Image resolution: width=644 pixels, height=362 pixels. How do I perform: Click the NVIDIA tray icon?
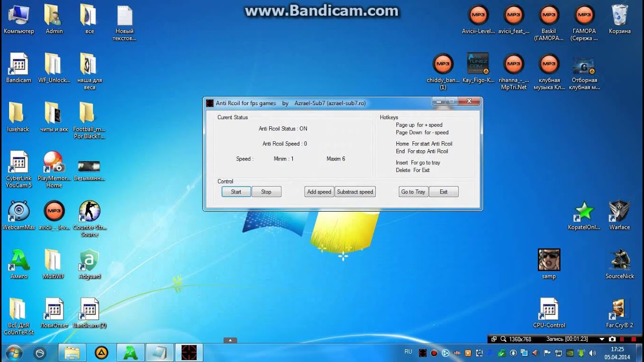tap(570, 353)
